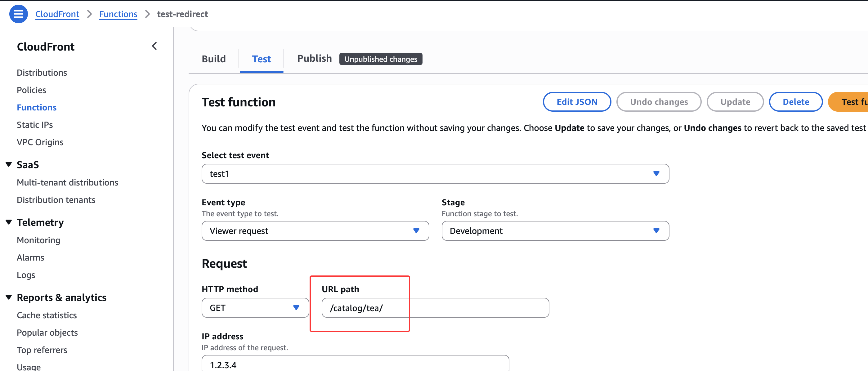Switch to the Publish tab

[x=314, y=59]
